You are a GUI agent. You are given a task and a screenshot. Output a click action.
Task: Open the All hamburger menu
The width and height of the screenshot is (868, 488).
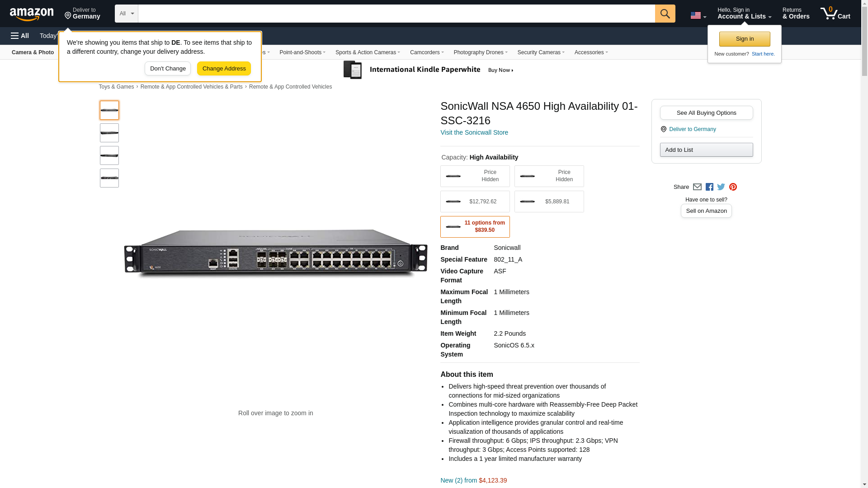coord(20,36)
